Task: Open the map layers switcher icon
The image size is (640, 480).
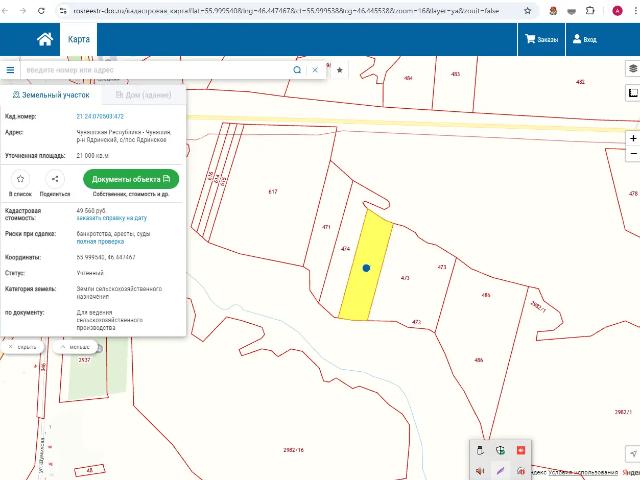Action: coord(633,69)
